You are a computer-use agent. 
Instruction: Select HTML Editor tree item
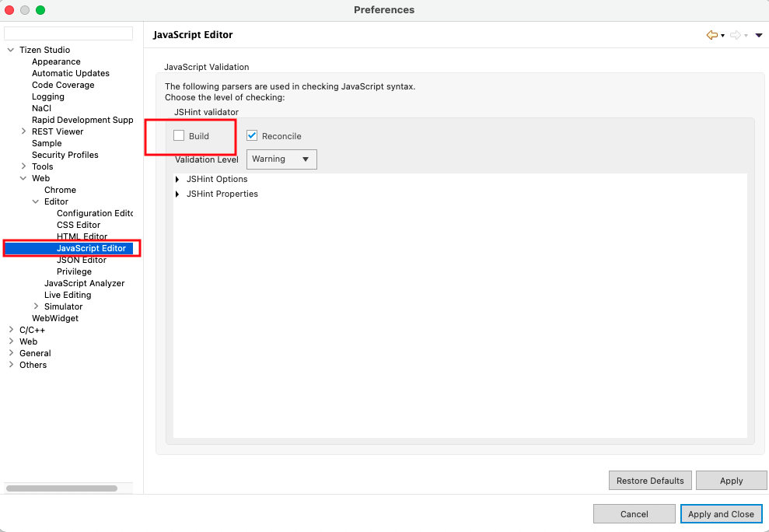tap(82, 236)
